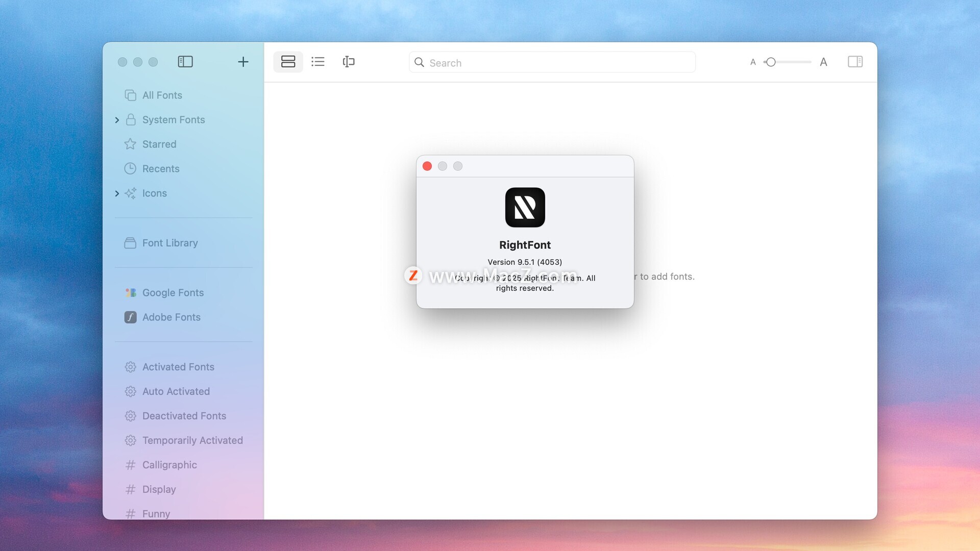Click the plus add button
Screen dimensions: 980x551
click(x=243, y=62)
